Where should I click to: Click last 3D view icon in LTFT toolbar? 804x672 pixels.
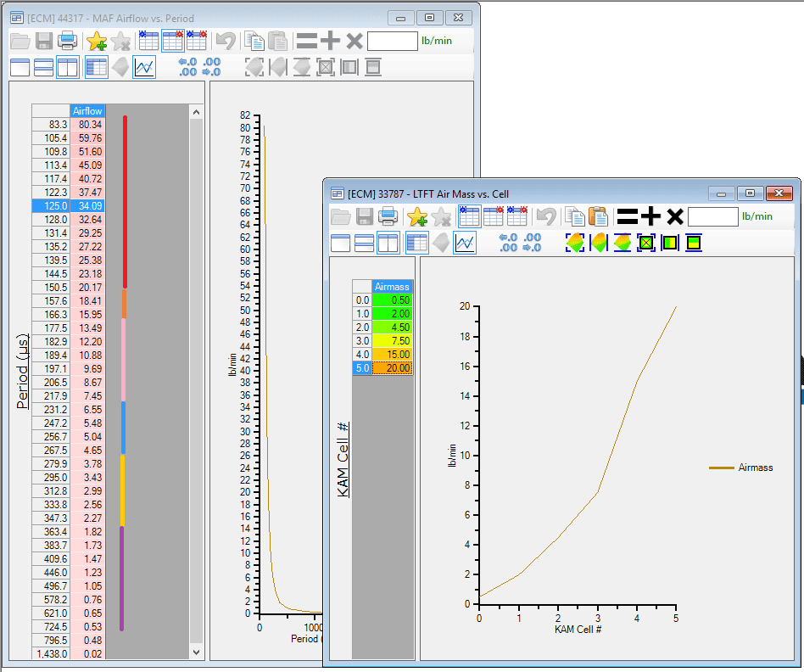(x=693, y=243)
